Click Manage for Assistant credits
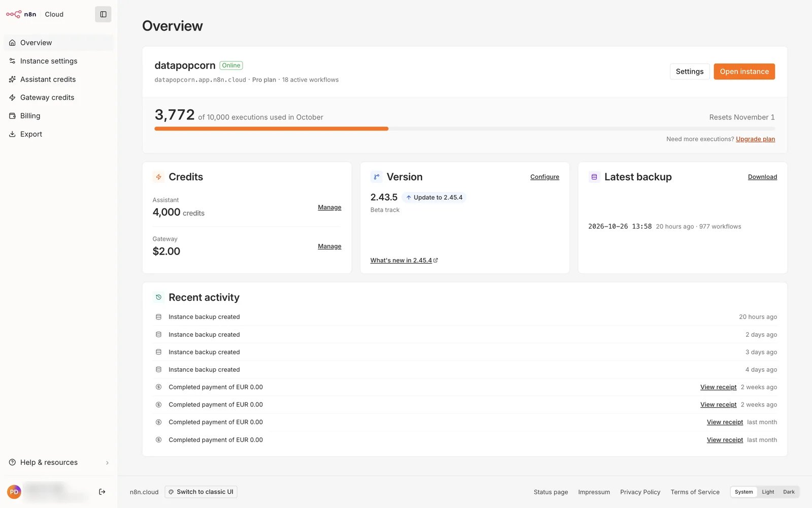The image size is (812, 508). point(329,207)
